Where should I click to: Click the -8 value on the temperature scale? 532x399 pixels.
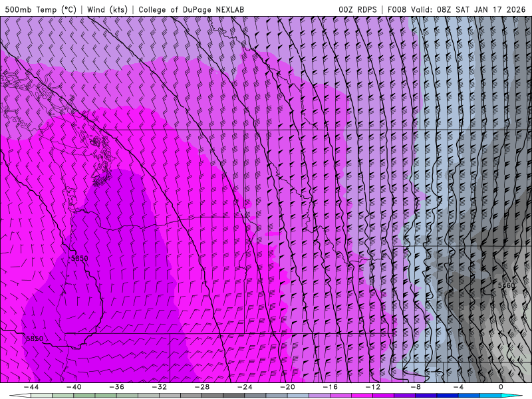pyautogui.click(x=416, y=387)
